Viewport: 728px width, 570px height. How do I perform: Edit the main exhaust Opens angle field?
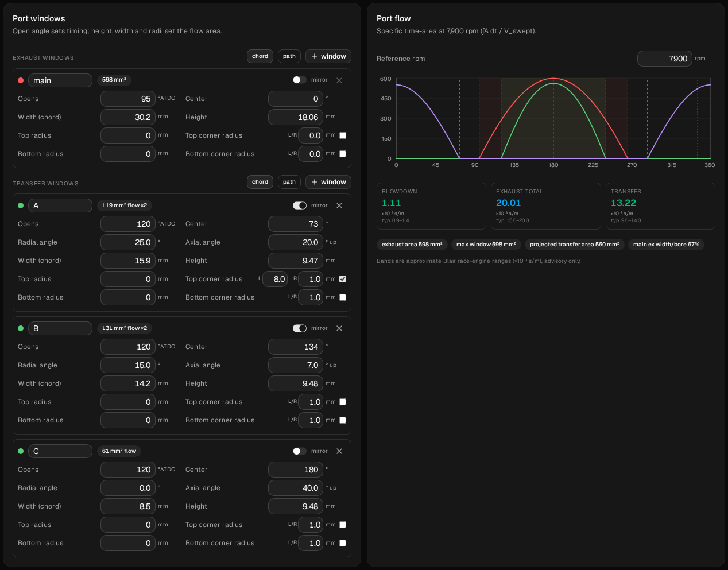pyautogui.click(x=128, y=99)
